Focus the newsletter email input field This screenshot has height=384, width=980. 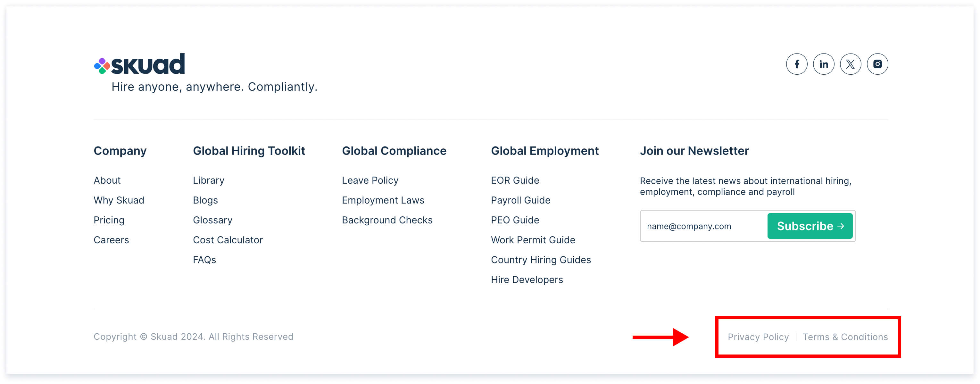703,226
